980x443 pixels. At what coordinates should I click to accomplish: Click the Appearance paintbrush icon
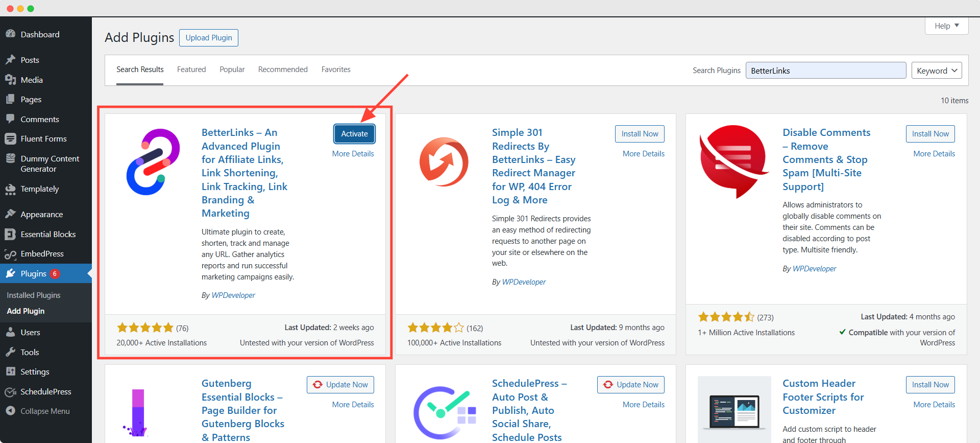click(10, 214)
